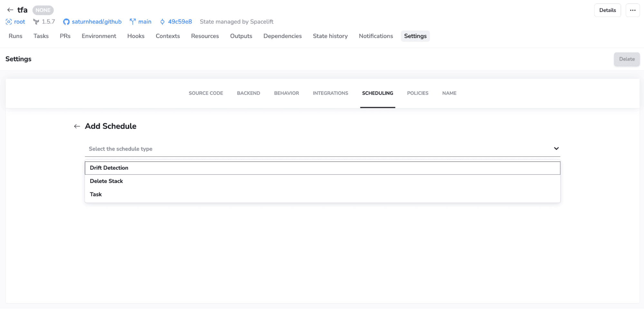This screenshot has width=644, height=309.
Task: Click the root space icon
Action: 9,22
